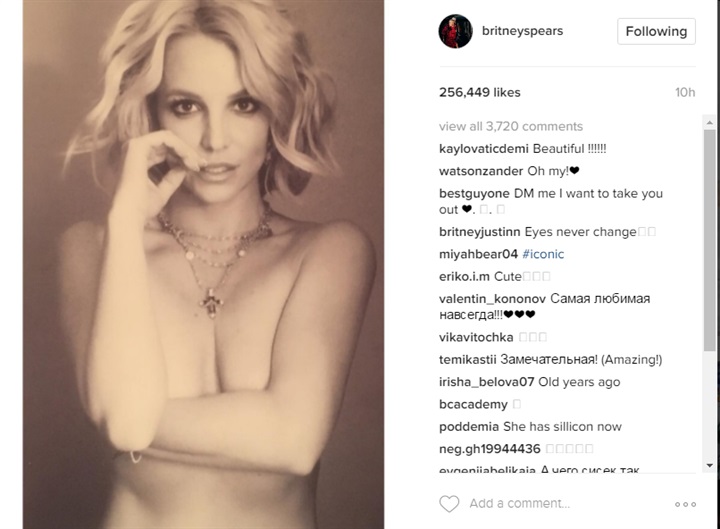Viewport: 720px width, 529px height.
Task: Visit bestguyone's profile
Action: (474, 193)
